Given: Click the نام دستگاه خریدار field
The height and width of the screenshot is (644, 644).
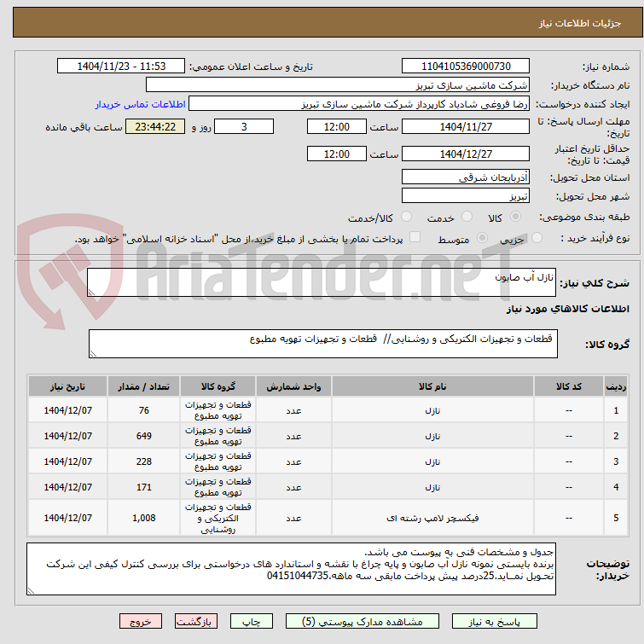Looking at the screenshot, I should [338, 85].
